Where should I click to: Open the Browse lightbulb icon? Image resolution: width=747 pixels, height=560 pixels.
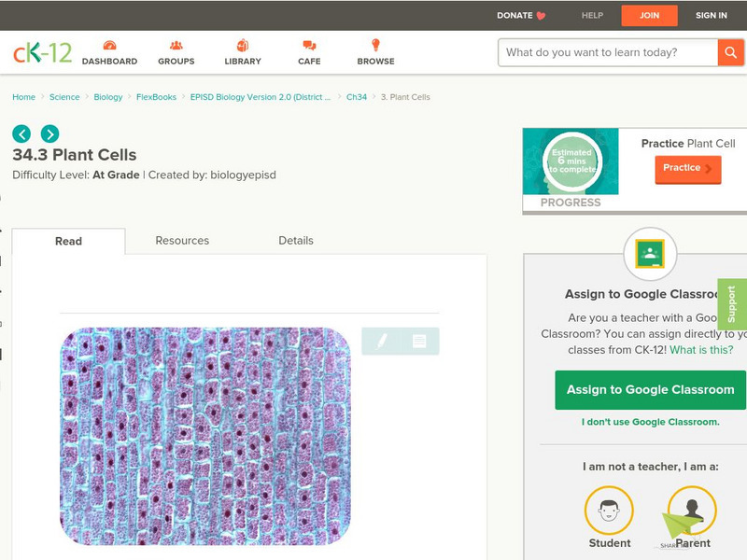click(x=375, y=47)
